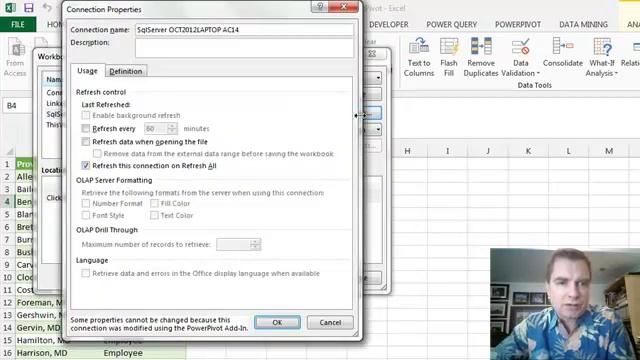The image size is (640, 360).
Task: Uncheck Refresh this connection on Refresh All
Action: pyautogui.click(x=85, y=165)
